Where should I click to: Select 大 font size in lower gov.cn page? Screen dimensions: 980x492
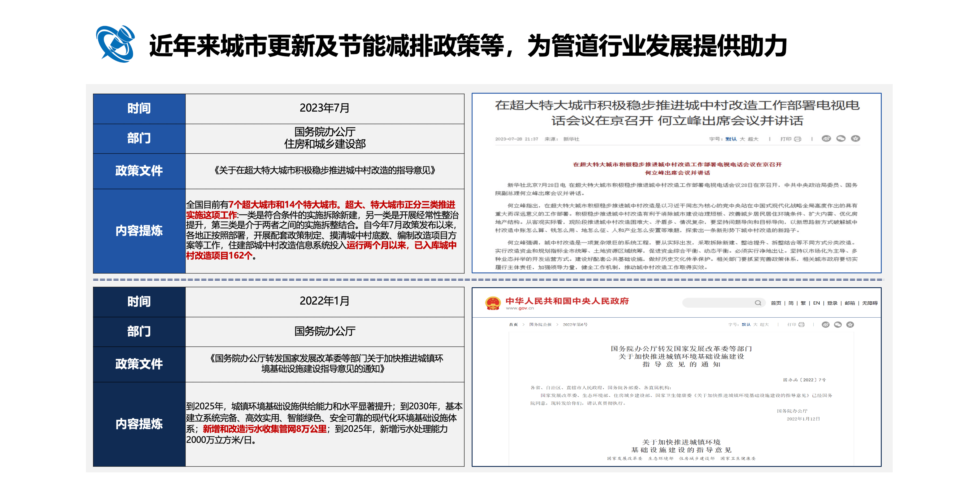[x=755, y=325]
